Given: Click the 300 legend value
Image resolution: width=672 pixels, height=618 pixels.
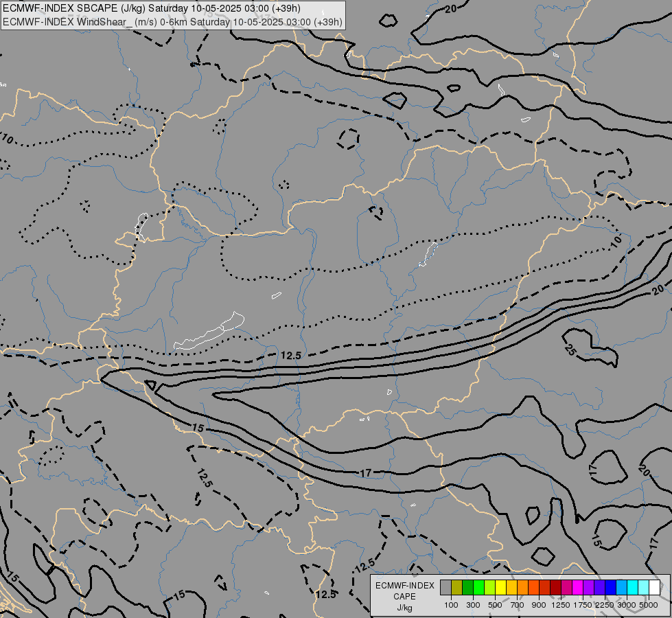Looking at the screenshot, I should (x=473, y=605).
